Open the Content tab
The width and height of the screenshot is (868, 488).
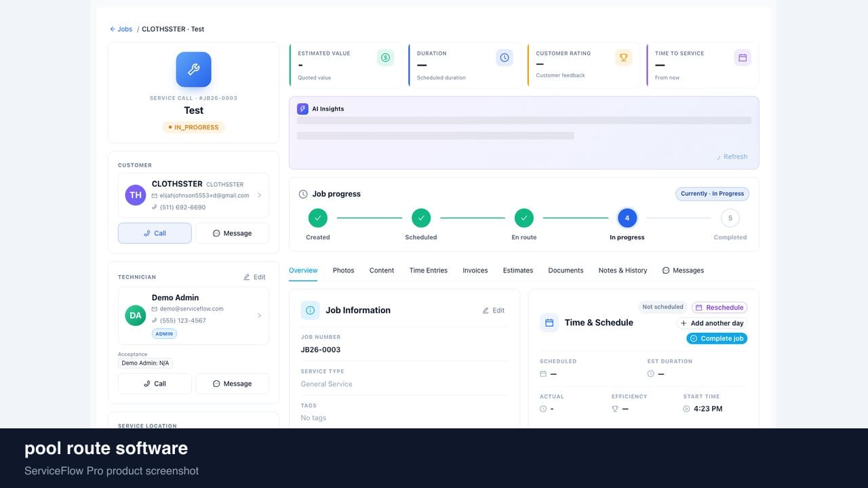click(382, 270)
